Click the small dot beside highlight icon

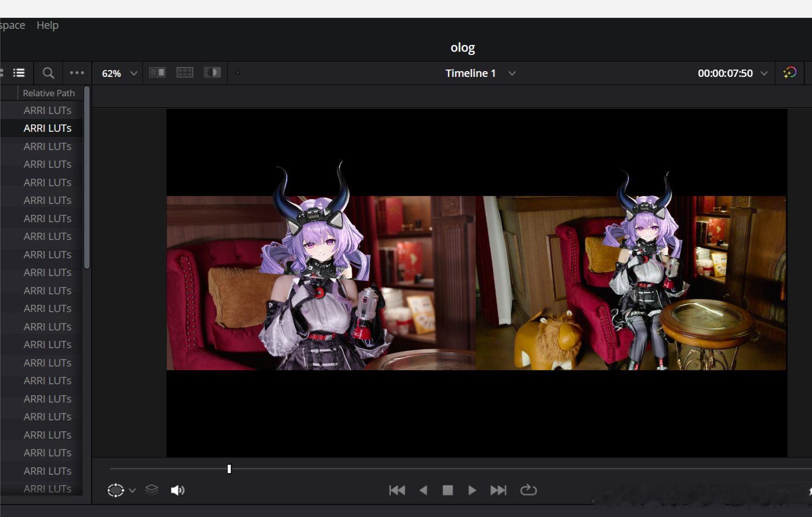point(238,73)
